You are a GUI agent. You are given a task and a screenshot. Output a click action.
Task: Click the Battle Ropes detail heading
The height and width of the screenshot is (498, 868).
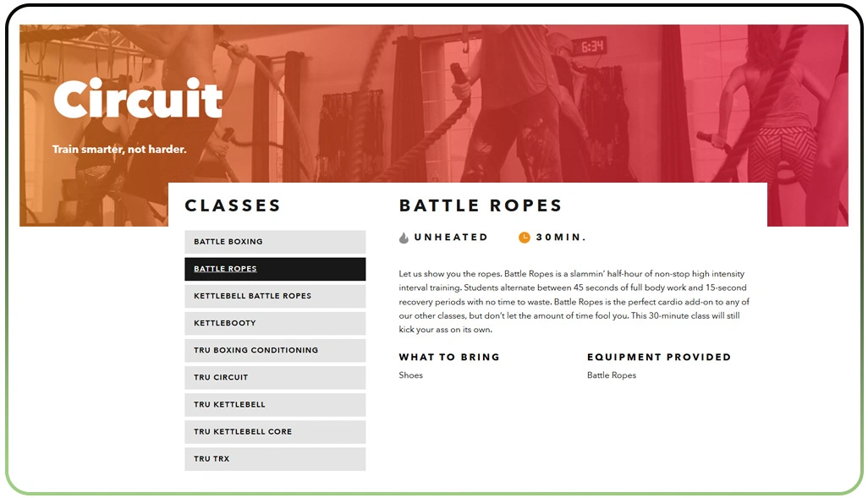481,205
